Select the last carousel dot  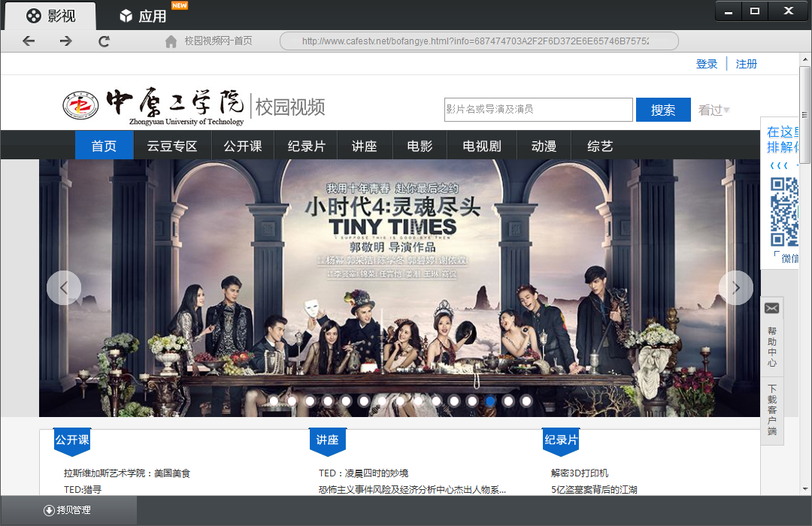point(526,401)
